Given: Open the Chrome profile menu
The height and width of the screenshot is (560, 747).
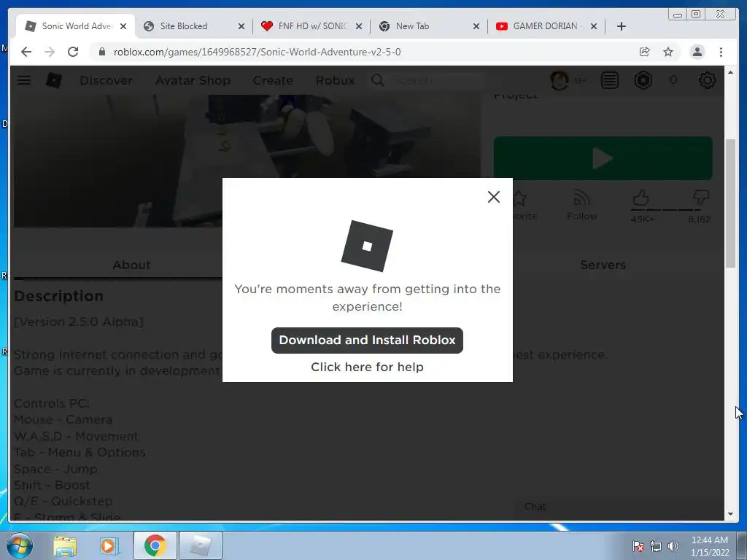Looking at the screenshot, I should (x=697, y=52).
